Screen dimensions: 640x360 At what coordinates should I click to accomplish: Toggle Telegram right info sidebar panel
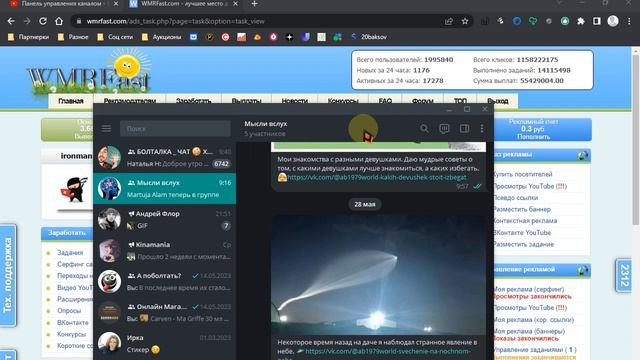tap(464, 129)
